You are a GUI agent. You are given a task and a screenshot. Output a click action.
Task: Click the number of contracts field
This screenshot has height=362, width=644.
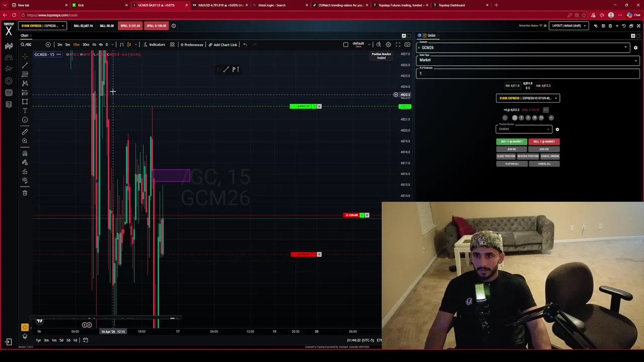(528, 73)
